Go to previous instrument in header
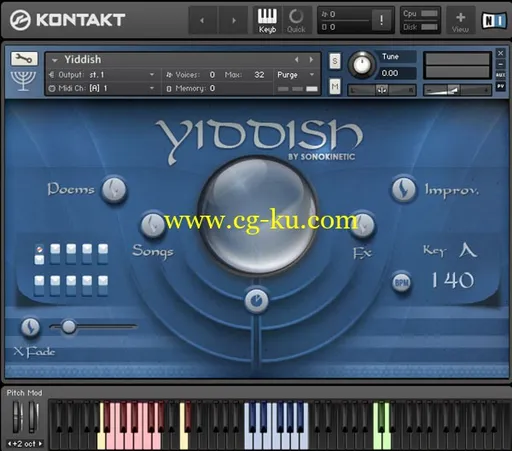Image resolution: width=512 pixels, height=451 pixels. pos(202,20)
